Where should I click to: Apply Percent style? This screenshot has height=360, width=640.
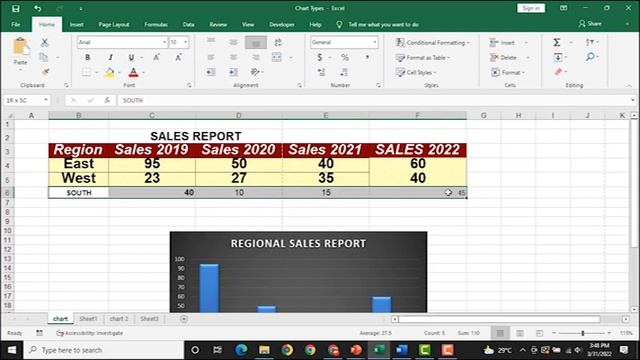click(345, 58)
